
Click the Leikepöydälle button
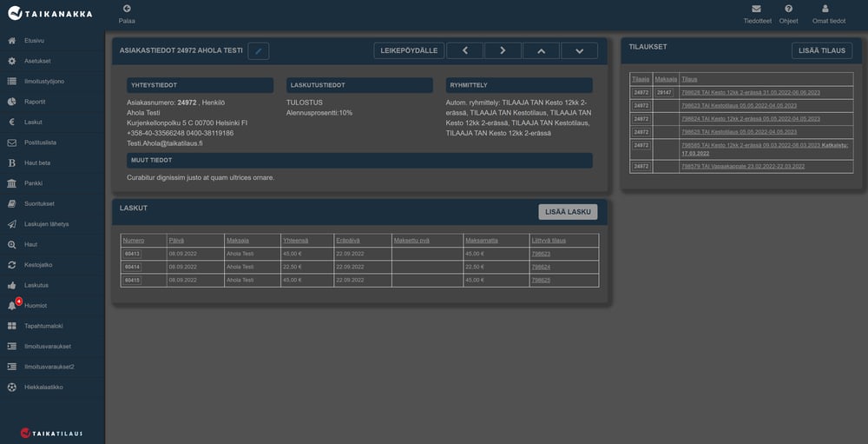[x=409, y=50]
